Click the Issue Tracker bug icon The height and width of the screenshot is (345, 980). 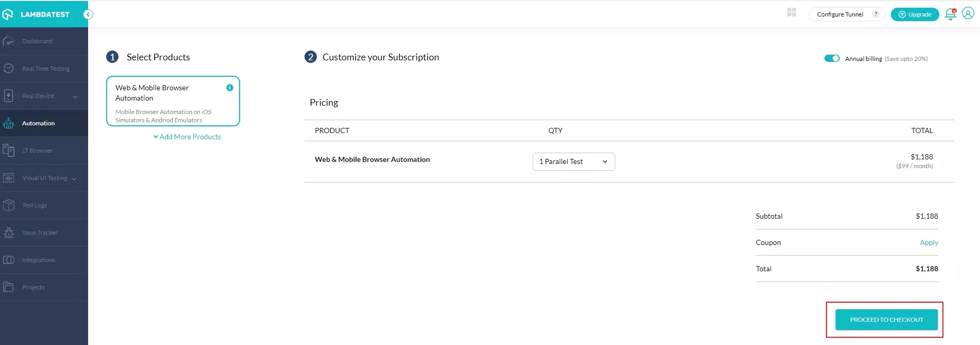(x=8, y=233)
